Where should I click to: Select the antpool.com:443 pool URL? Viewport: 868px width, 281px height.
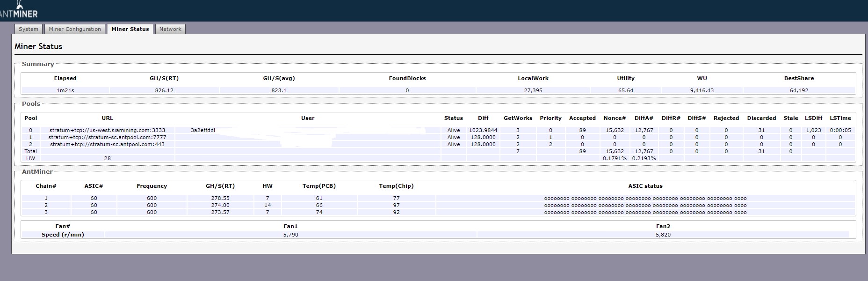point(107,144)
